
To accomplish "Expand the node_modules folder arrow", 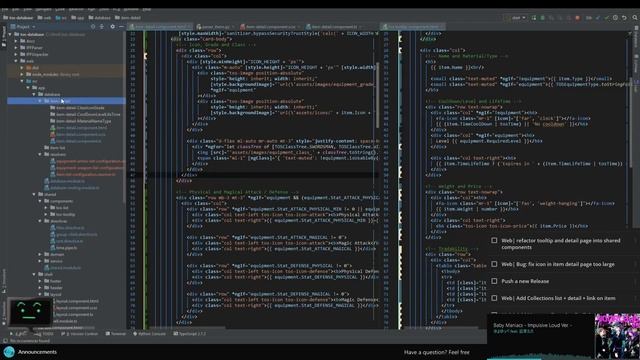I will tap(22, 74).
